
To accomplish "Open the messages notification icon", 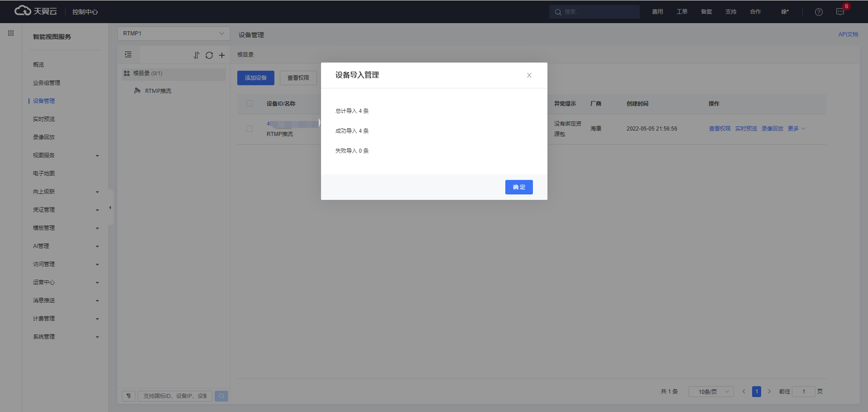I will [840, 12].
